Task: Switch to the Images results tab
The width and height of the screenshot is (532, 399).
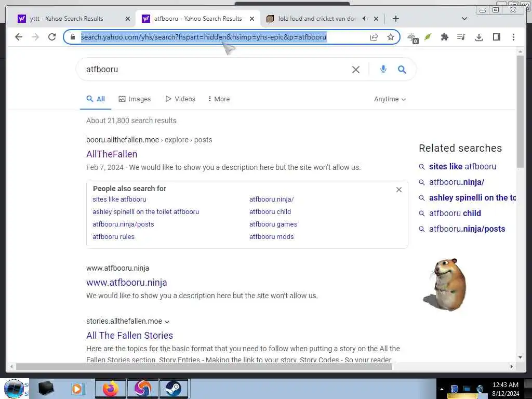Action: (x=135, y=99)
